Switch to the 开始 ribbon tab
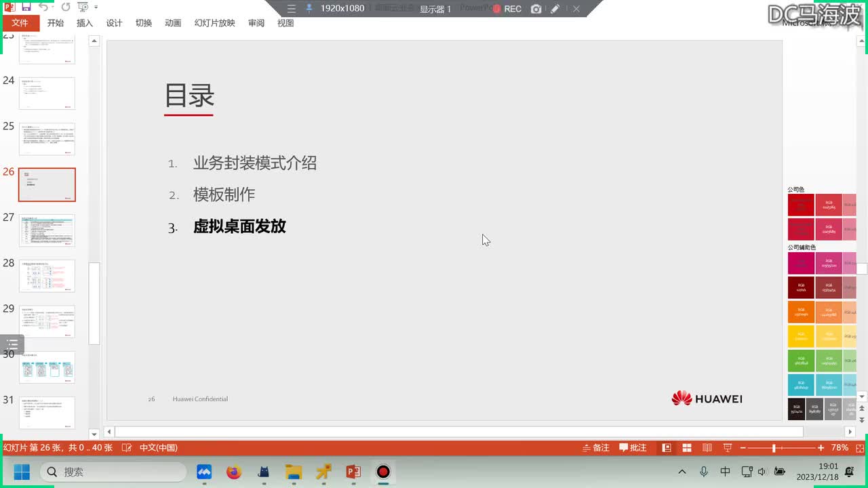Image resolution: width=868 pixels, height=488 pixels. coord(55,23)
